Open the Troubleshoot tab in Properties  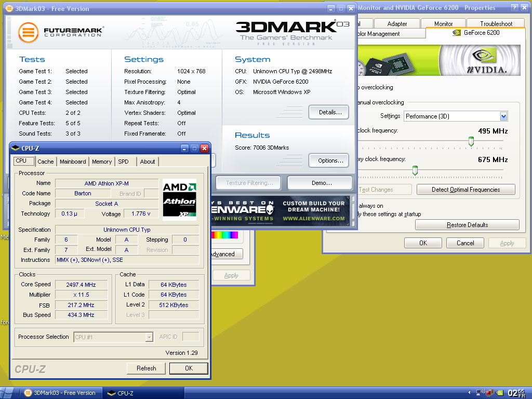[x=496, y=24]
